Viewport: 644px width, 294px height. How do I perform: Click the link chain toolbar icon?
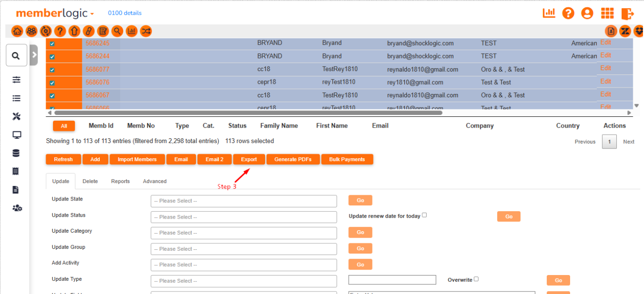tap(89, 31)
